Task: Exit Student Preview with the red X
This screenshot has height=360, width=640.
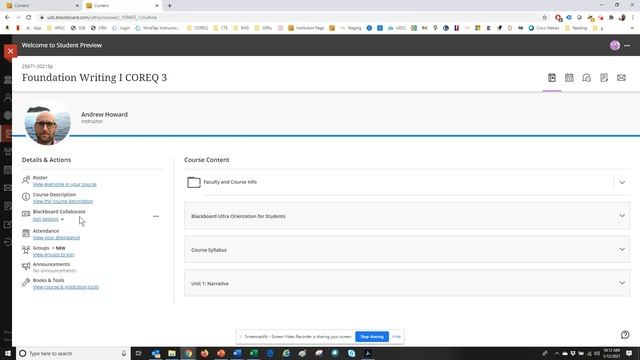Action: point(10,51)
